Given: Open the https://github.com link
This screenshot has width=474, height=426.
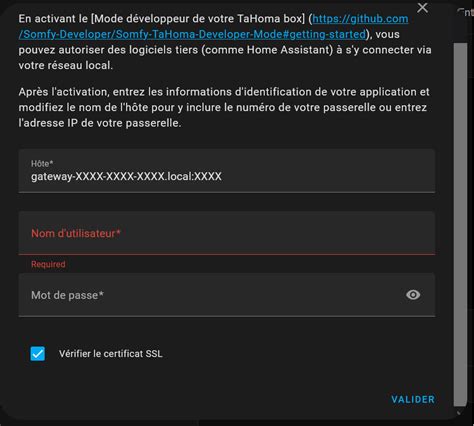Looking at the screenshot, I should point(360,19).
